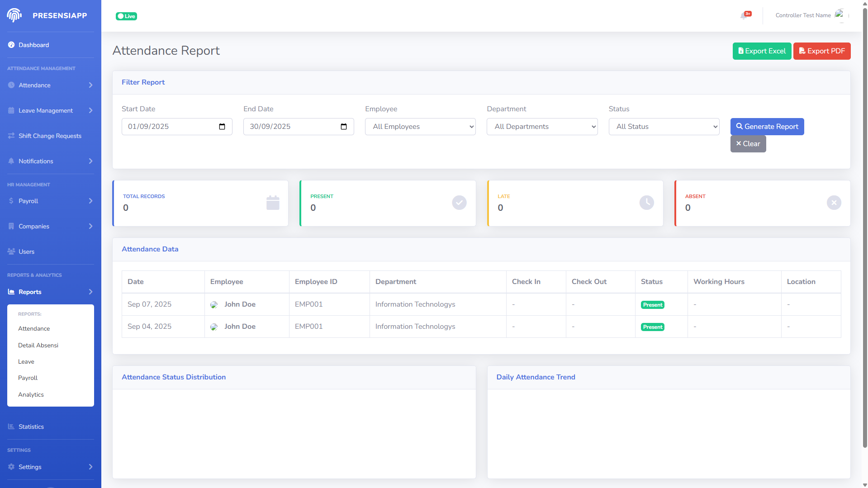Click the Start Date input field
Screen dimensions: 868x488
point(177,127)
